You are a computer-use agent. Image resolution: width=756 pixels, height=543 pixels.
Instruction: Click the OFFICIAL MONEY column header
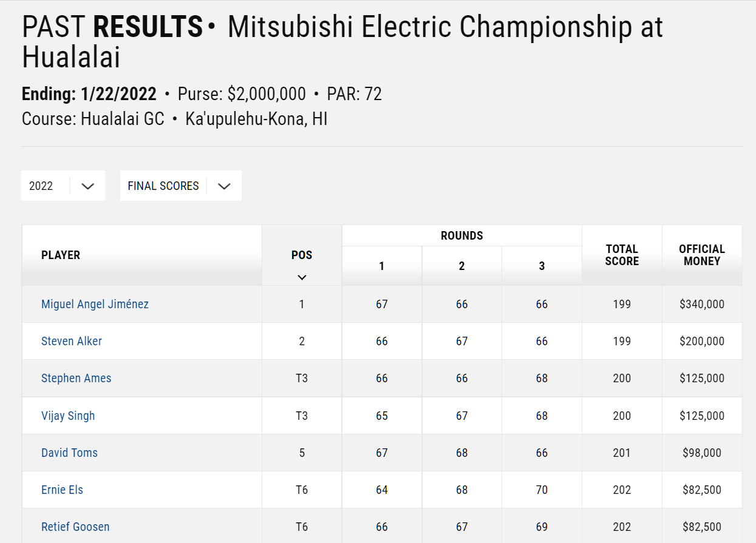point(702,255)
